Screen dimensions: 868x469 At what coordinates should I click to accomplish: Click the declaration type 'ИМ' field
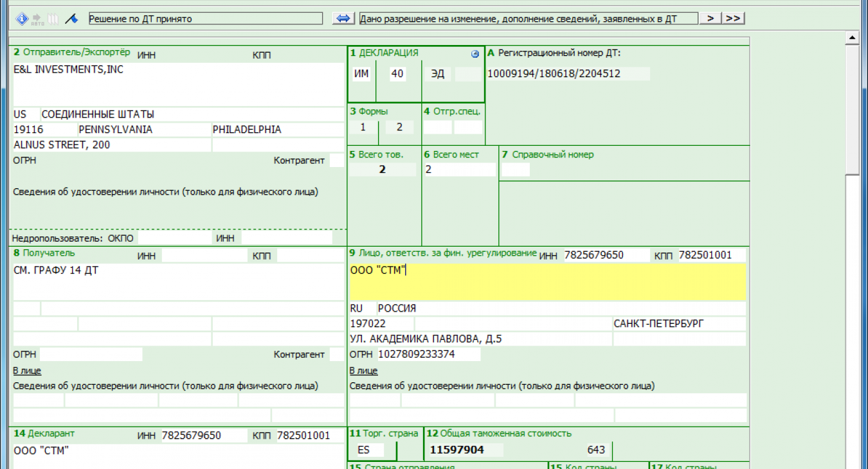click(x=361, y=74)
